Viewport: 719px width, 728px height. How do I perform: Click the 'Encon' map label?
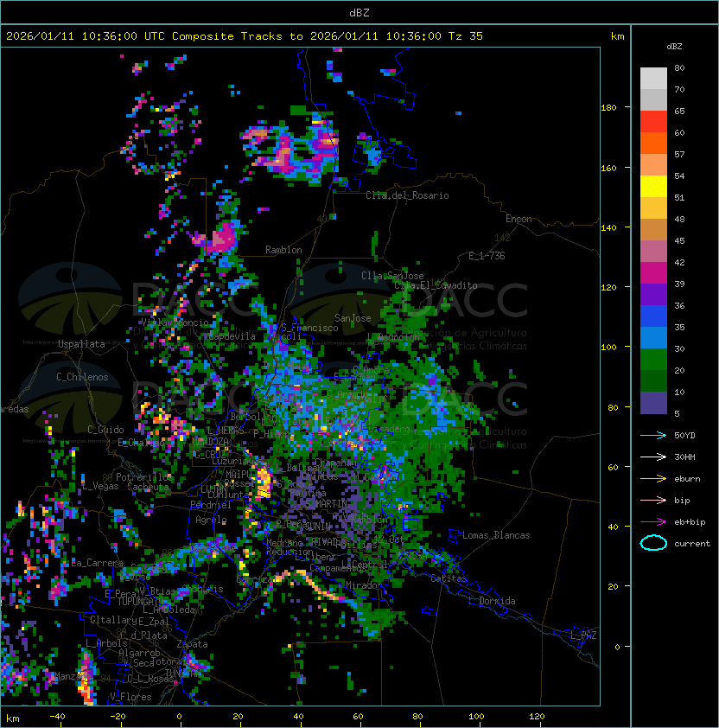pos(519,219)
